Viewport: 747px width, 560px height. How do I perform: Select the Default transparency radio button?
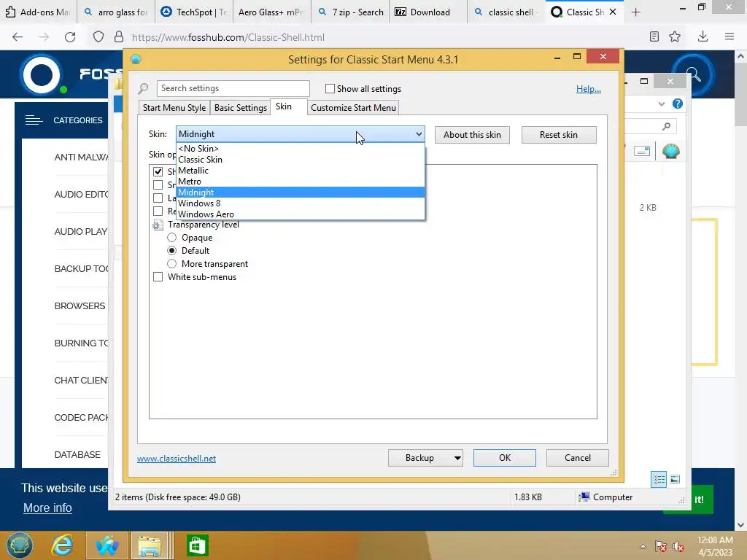tap(171, 251)
